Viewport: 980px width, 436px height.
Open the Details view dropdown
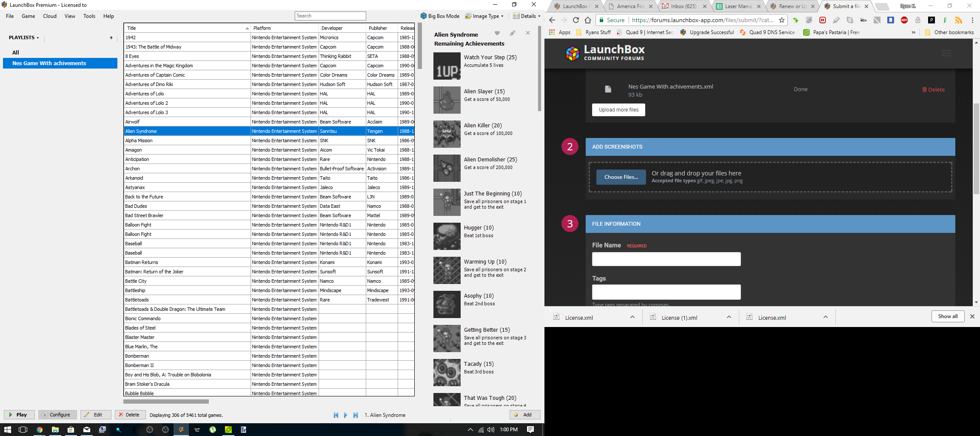click(x=527, y=16)
